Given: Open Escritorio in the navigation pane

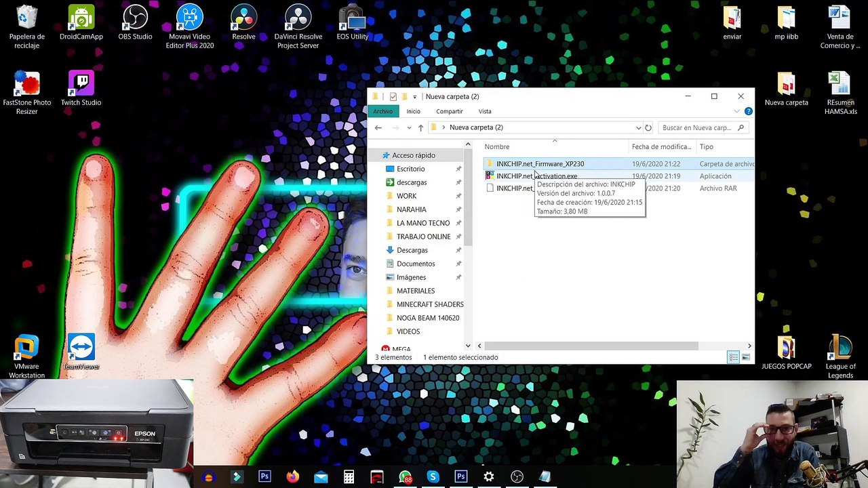Looking at the screenshot, I should tap(411, 169).
